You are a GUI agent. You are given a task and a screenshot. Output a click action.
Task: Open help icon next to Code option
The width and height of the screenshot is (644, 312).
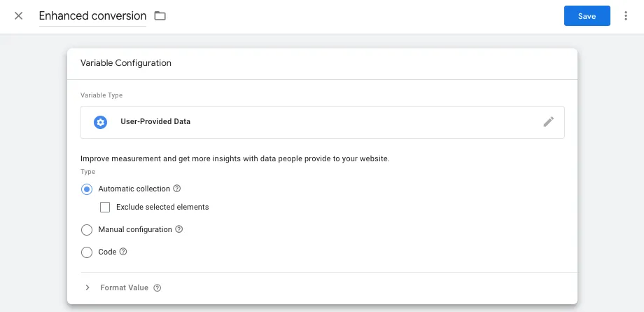122,252
